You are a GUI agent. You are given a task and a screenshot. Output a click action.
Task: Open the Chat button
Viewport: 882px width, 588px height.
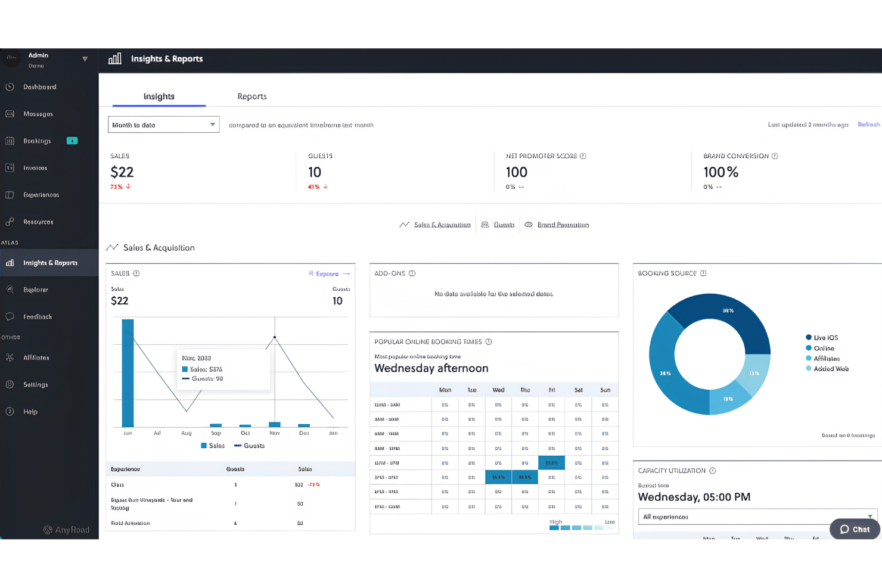click(855, 529)
